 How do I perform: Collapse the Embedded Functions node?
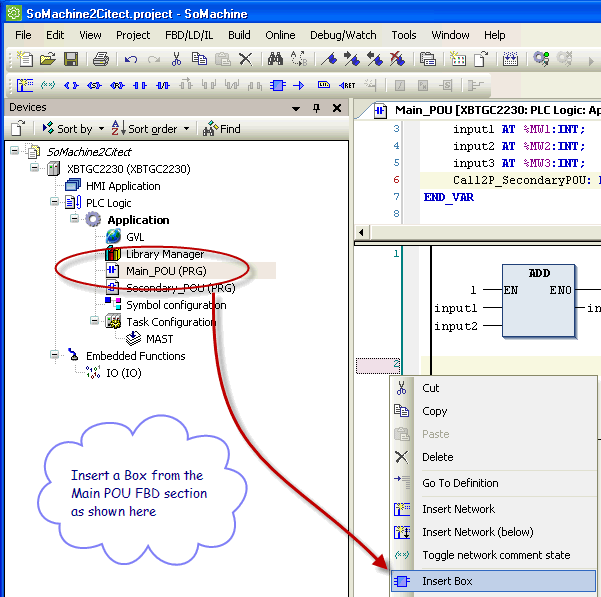click(54, 354)
